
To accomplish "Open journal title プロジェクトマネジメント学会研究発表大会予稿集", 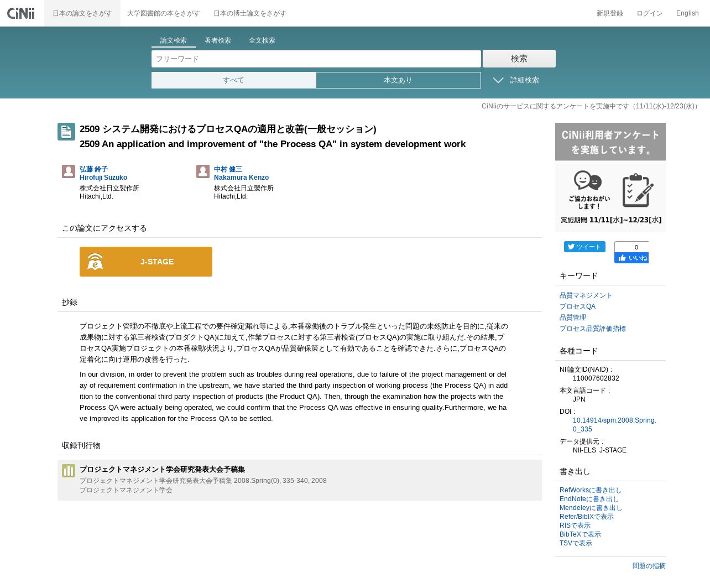I will (x=162, y=469).
